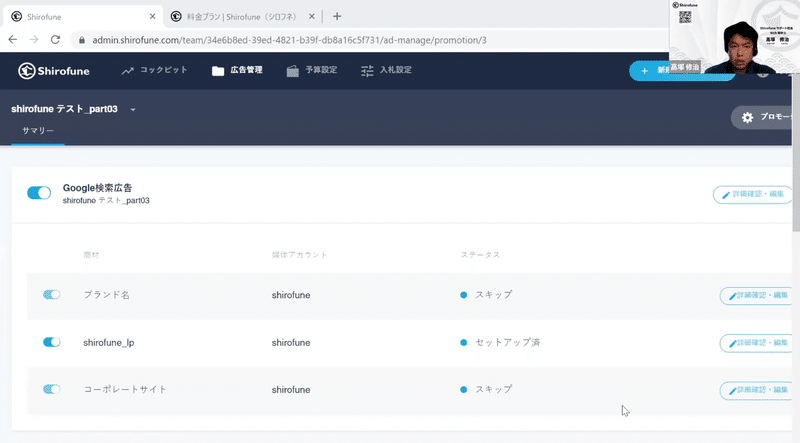This screenshot has width=800, height=443.
Task: Toggle the Google検索広告 switch
Action: (x=39, y=193)
